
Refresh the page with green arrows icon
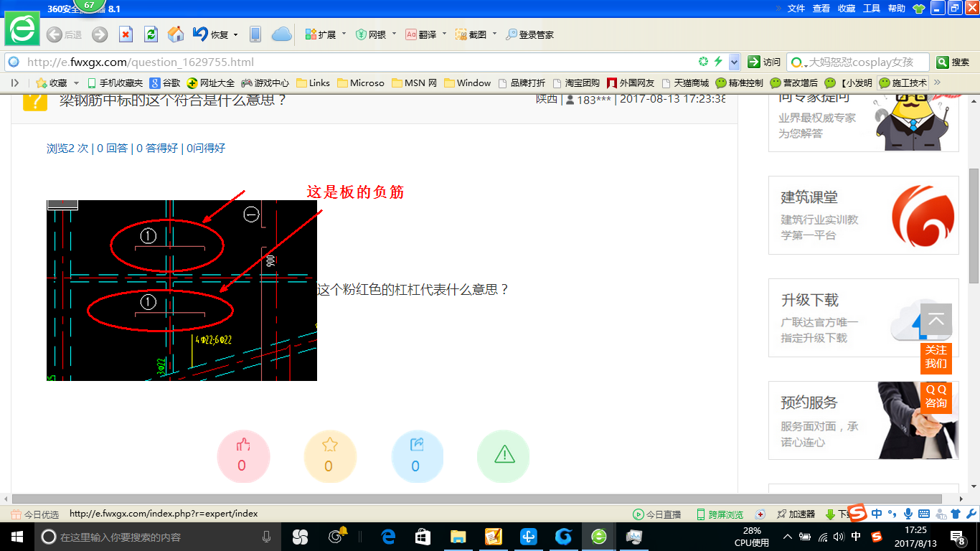coord(151,34)
